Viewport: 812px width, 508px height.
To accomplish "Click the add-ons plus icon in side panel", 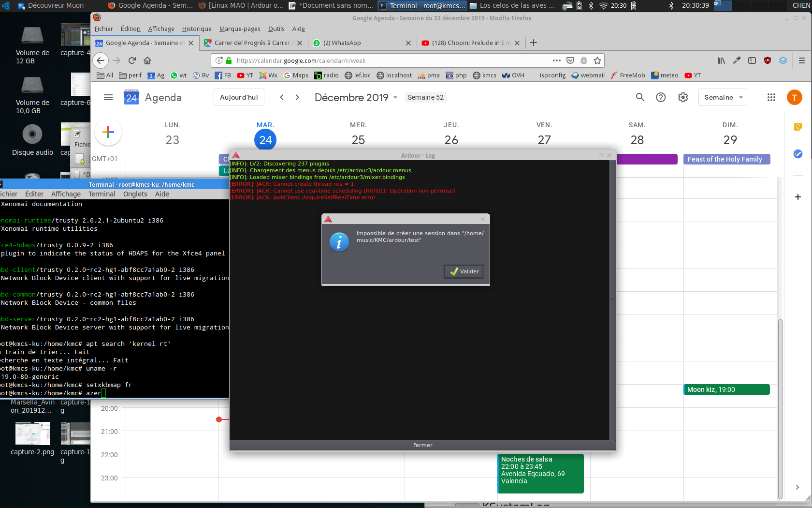I will click(x=798, y=197).
